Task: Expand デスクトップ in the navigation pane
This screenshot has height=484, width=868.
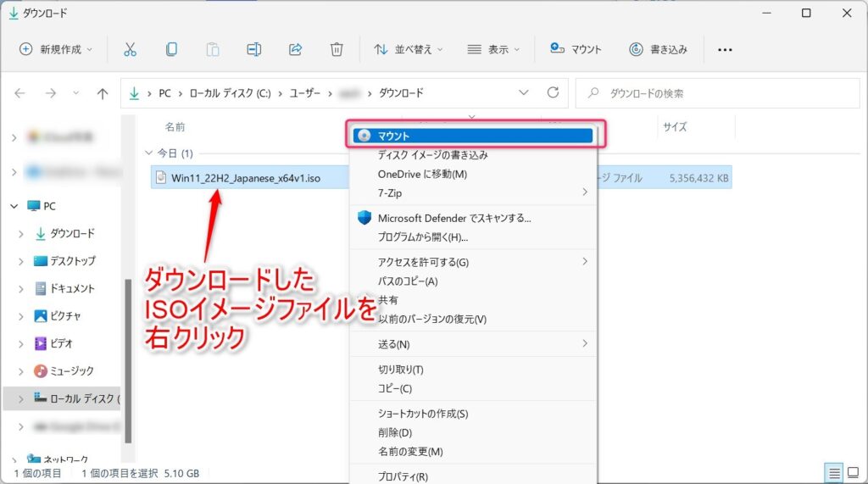Action: coord(20,261)
